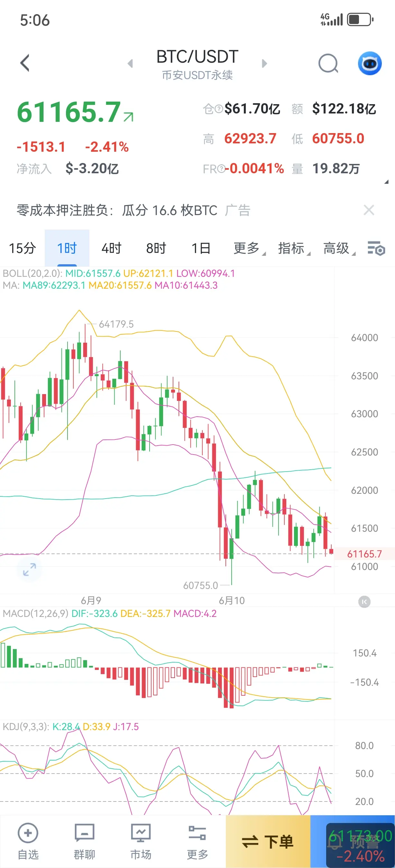
Task: Tap the 下单 place order button
Action: [268, 841]
